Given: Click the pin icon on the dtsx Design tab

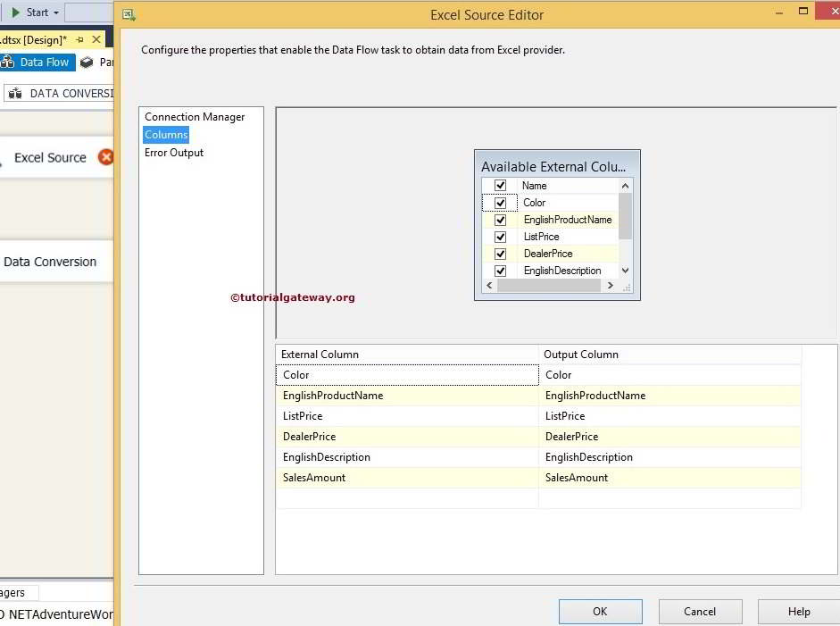Looking at the screenshot, I should click(79, 40).
